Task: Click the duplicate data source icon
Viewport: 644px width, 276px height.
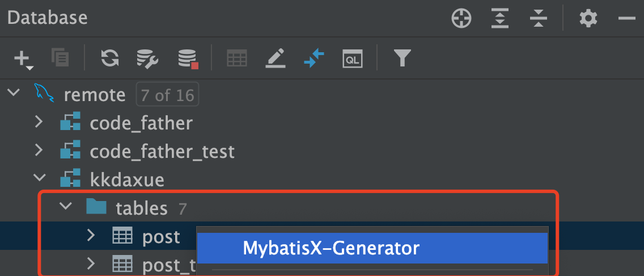Action: click(x=60, y=58)
